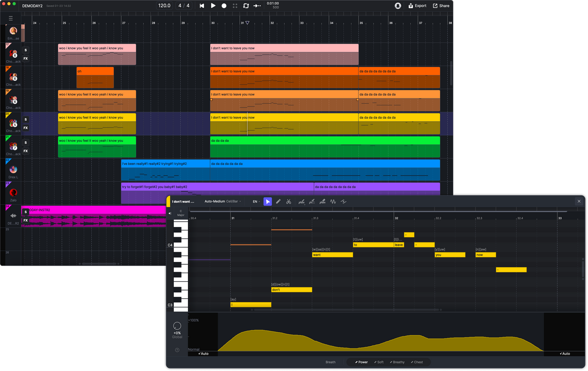The height and width of the screenshot is (371, 588).
Task: Select the freehand Pitch drawing tool
Action: [301, 201]
